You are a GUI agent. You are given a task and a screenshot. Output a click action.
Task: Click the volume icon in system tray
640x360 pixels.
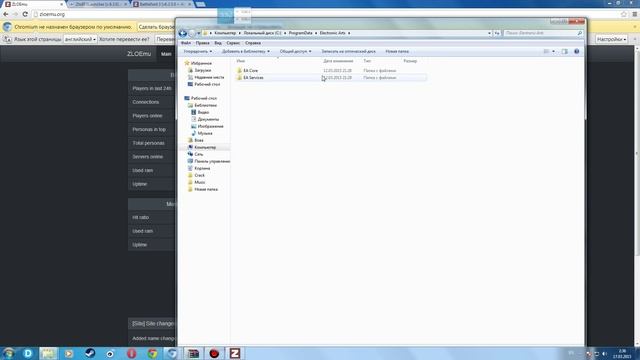[x=604, y=354]
